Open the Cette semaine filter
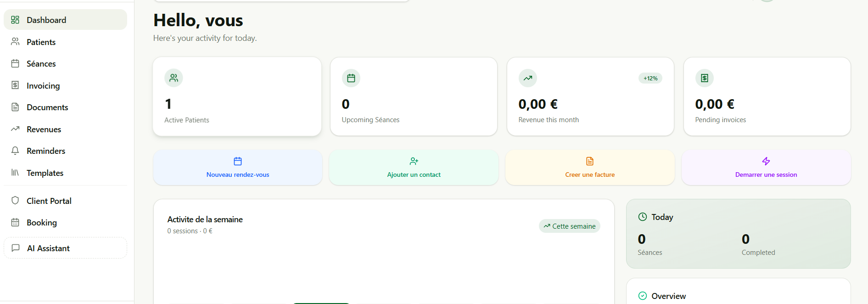Viewport: 868px width, 304px height. [x=569, y=226]
